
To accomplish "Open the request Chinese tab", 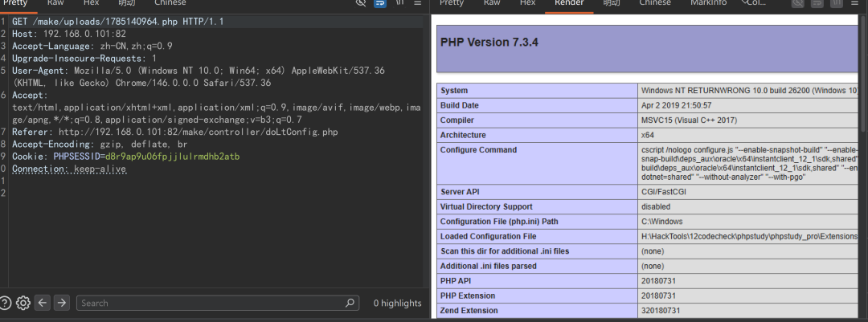I will [x=170, y=3].
